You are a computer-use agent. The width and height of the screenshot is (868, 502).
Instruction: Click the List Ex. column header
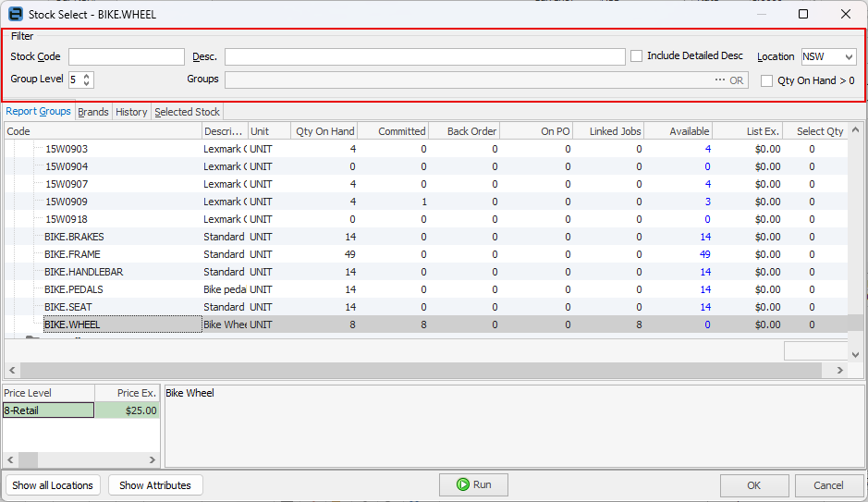click(748, 131)
